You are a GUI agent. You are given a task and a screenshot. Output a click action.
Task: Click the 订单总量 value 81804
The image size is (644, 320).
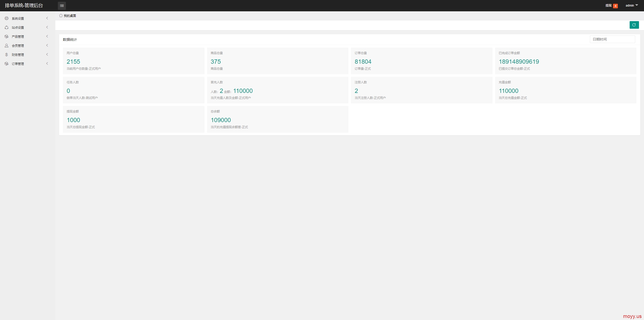[363, 62]
